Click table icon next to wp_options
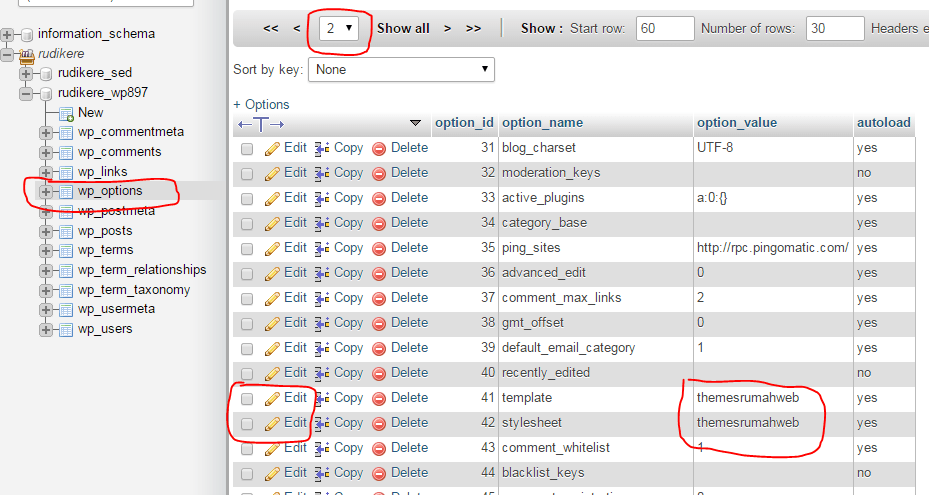This screenshot has width=929, height=495. 66,191
